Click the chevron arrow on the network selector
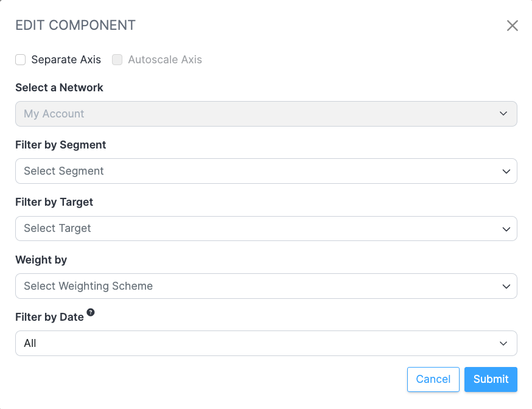The width and height of the screenshot is (532, 409). point(503,114)
